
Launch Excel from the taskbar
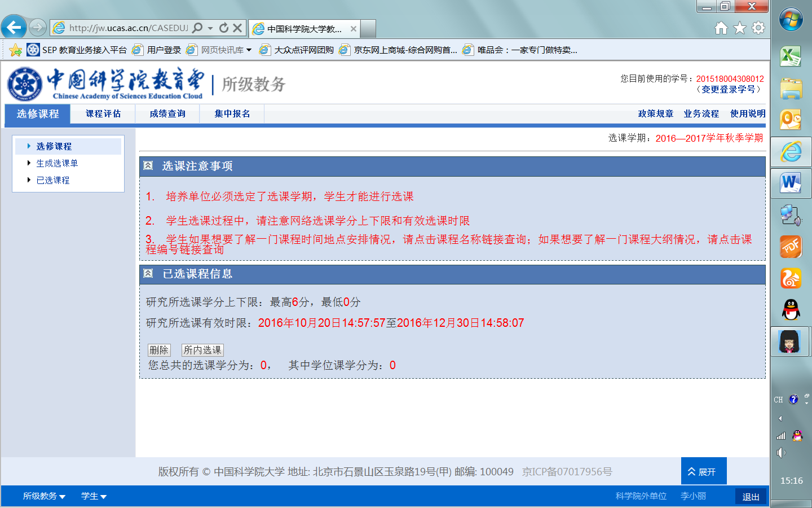pos(791,56)
